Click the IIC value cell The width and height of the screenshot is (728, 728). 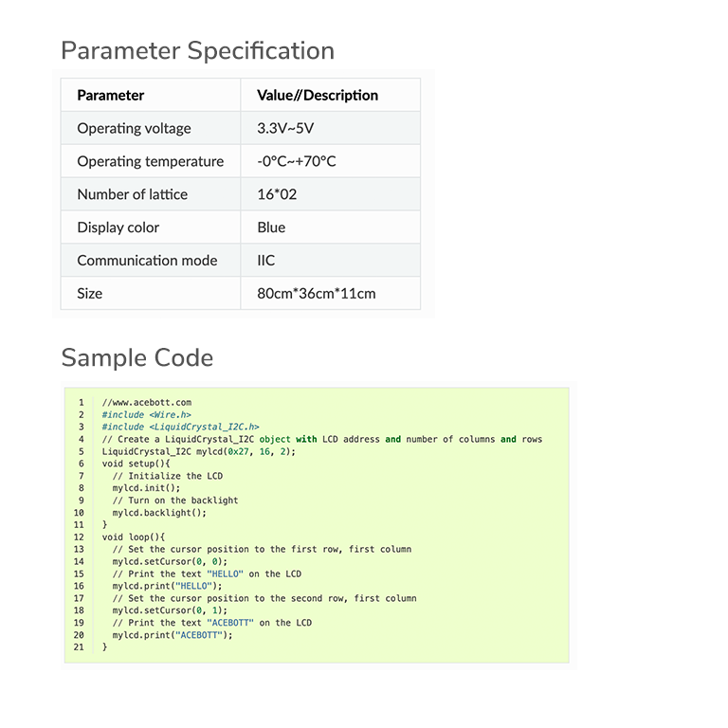click(331, 261)
